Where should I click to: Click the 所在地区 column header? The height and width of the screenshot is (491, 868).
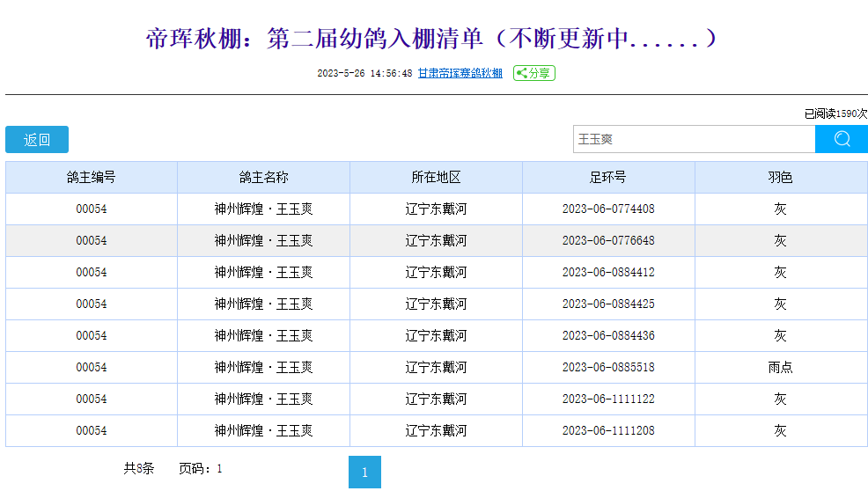coord(436,177)
